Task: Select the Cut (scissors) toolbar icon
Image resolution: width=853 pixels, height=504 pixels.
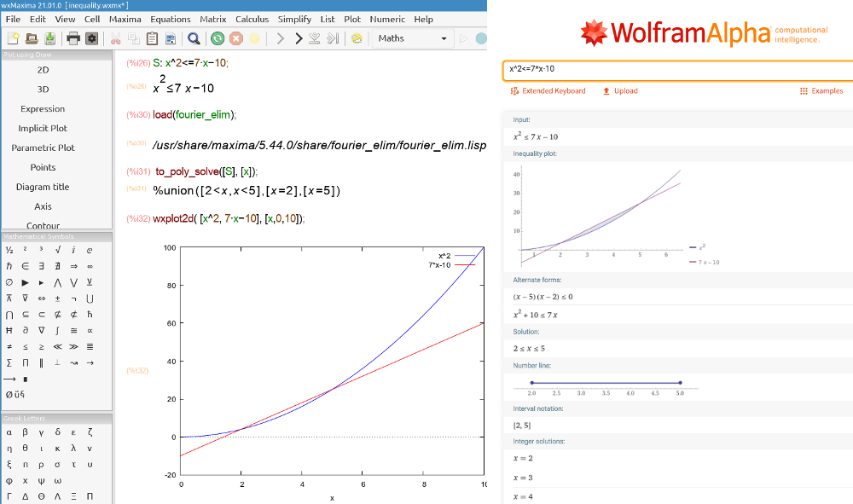Action: (x=117, y=38)
